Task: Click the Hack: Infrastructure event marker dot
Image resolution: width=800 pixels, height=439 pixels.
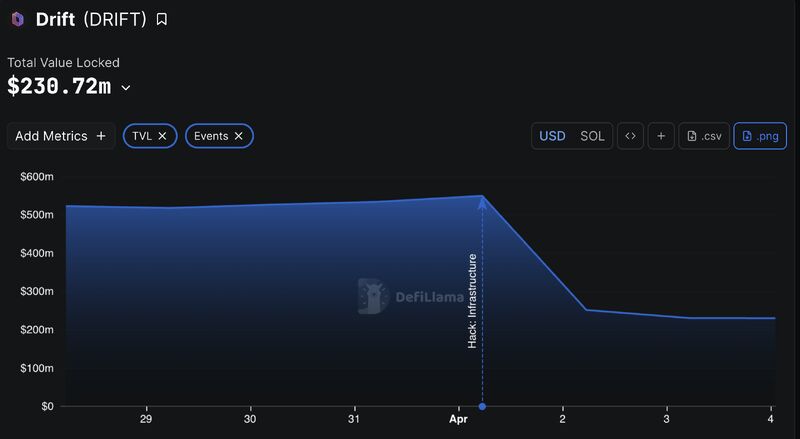Action: [482, 406]
